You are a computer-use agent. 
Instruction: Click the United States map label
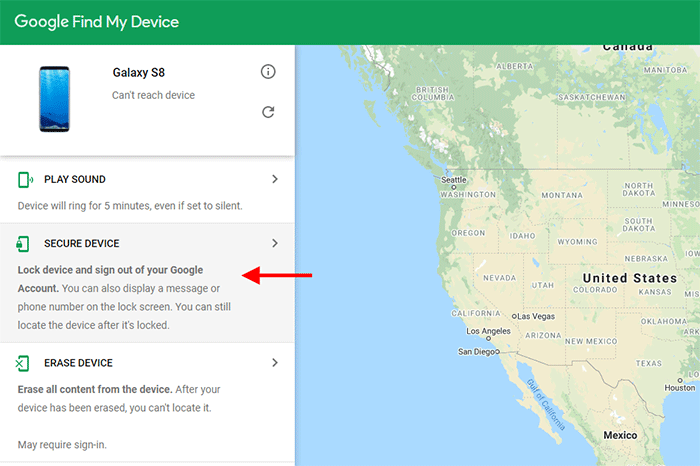click(630, 278)
